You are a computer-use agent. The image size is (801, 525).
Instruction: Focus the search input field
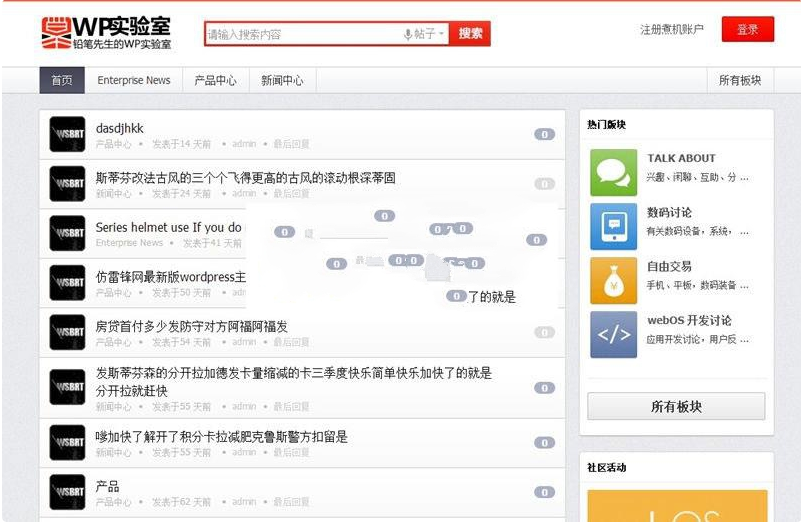(x=304, y=34)
